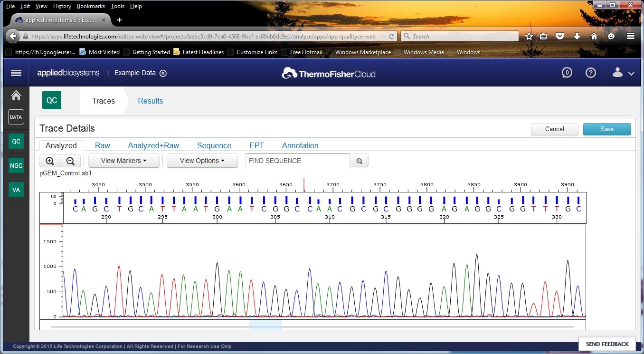The height and width of the screenshot is (354, 644).
Task: Click the zoom out magnifier icon
Action: (70, 161)
